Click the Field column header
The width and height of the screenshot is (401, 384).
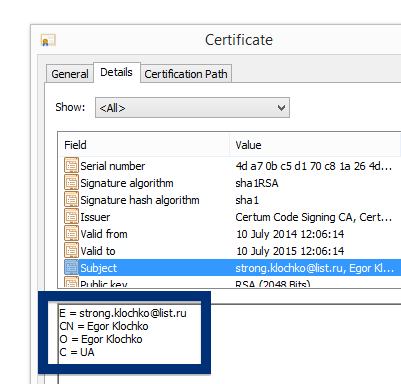click(75, 145)
